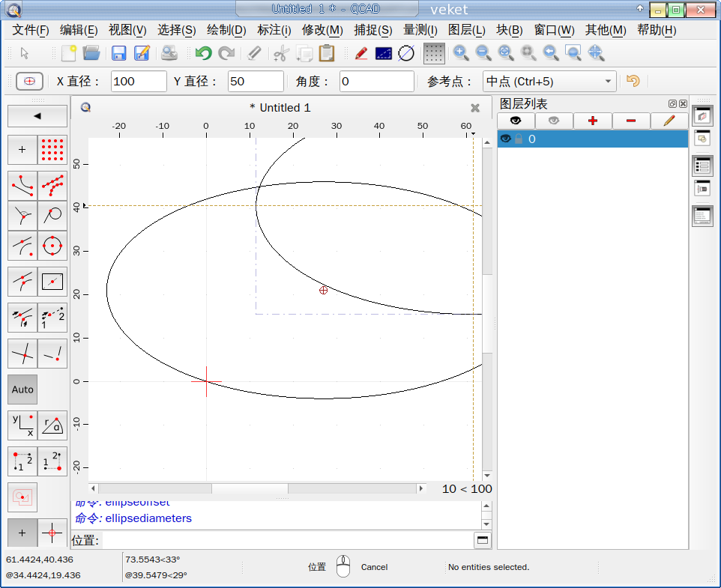Open the 参考点 reference point dropdown

coord(549,81)
